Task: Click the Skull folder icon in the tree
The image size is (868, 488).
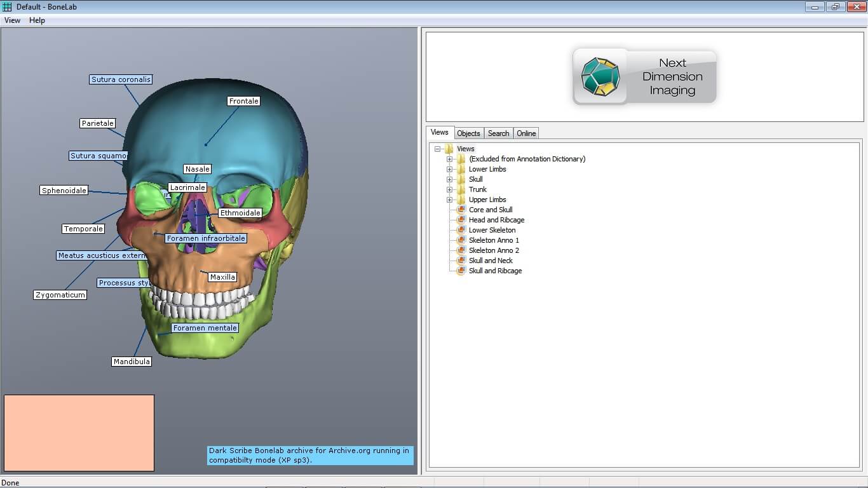Action: 461,179
